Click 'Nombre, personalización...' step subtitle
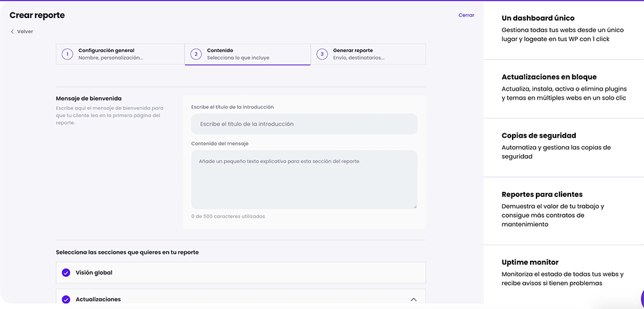Viewport: 644px width, 309px height. [x=111, y=58]
